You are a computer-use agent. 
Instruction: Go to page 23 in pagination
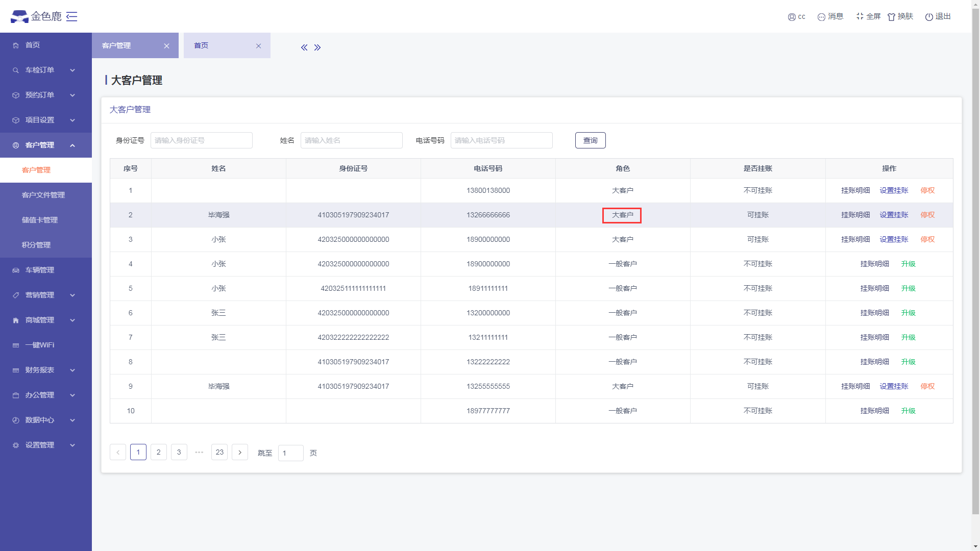tap(219, 452)
